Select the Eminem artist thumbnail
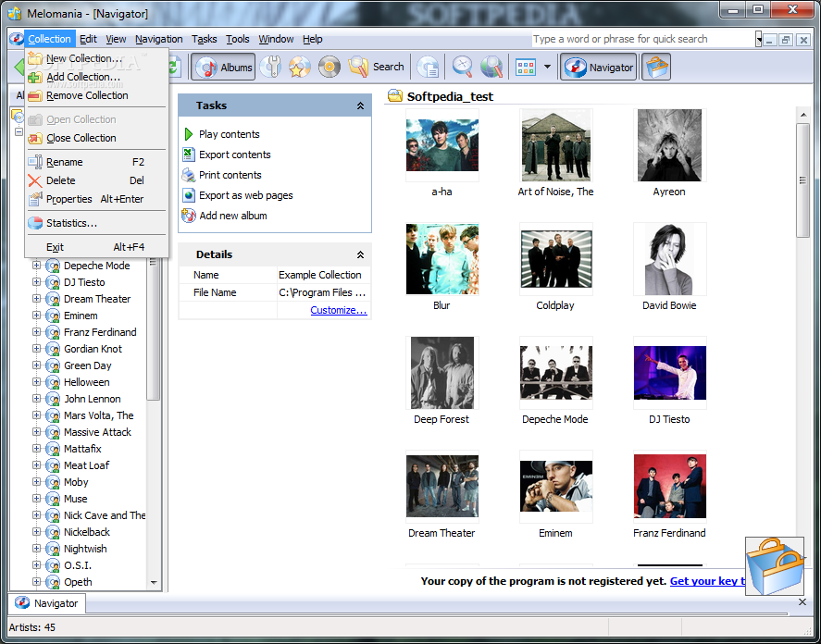The image size is (821, 644). click(555, 487)
